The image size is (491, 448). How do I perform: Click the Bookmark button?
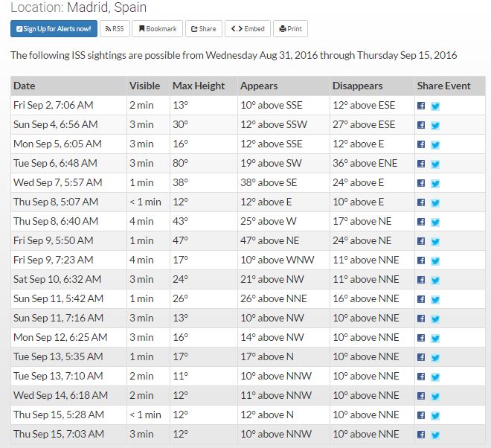click(158, 29)
